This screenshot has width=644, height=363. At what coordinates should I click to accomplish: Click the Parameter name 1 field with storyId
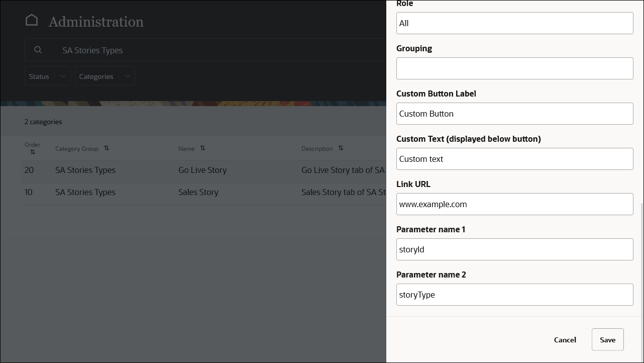514,249
